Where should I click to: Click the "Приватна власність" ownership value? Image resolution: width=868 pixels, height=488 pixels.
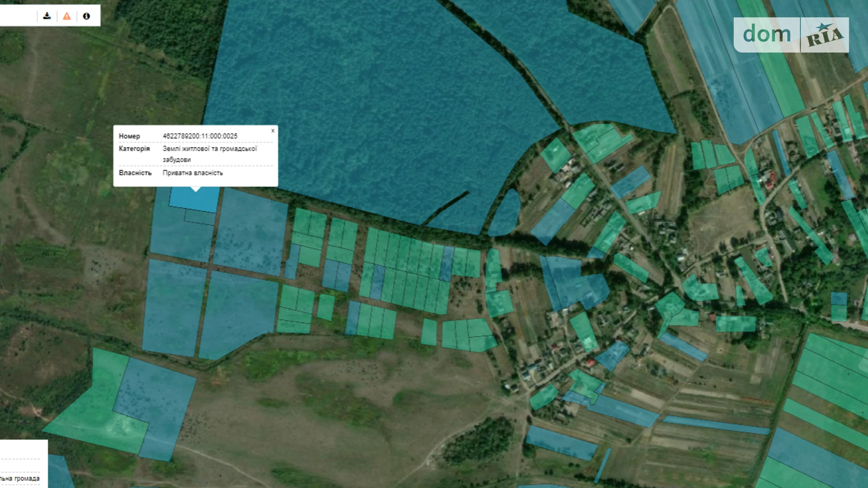click(x=192, y=173)
